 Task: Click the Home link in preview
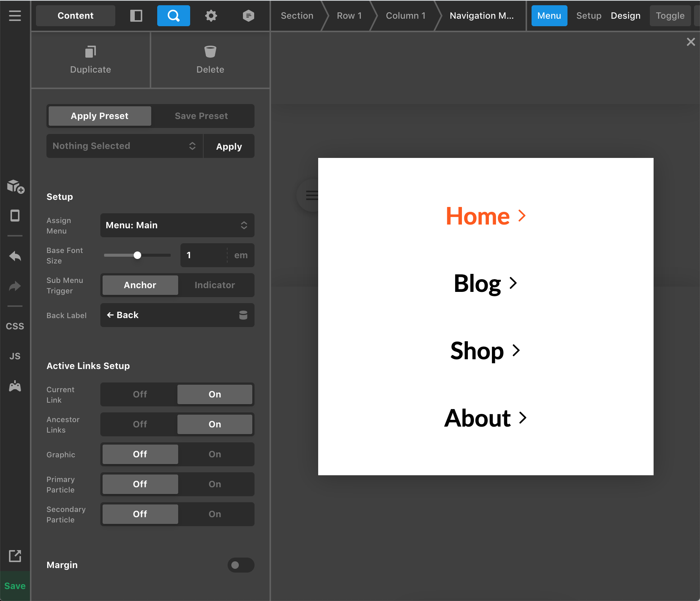[x=478, y=216]
